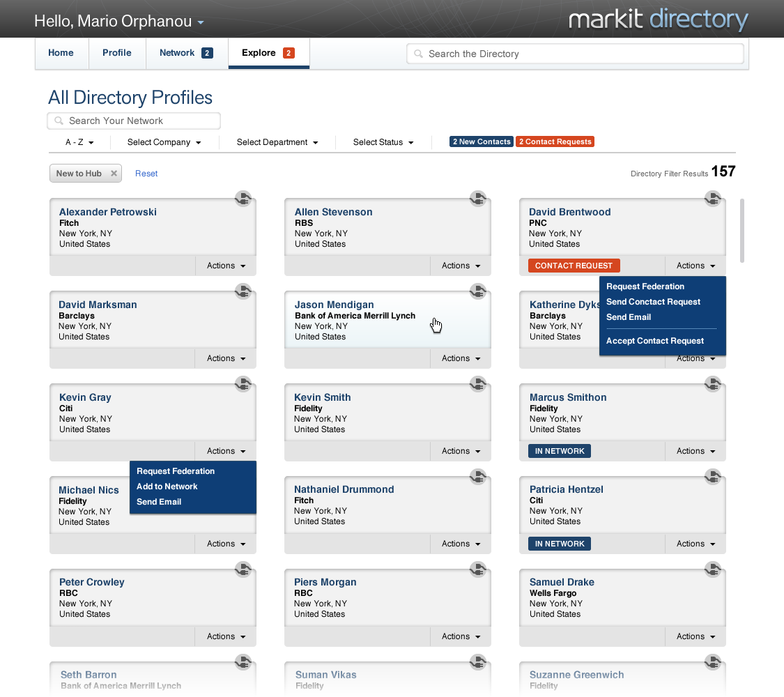Switch to the Network tab

click(x=186, y=53)
